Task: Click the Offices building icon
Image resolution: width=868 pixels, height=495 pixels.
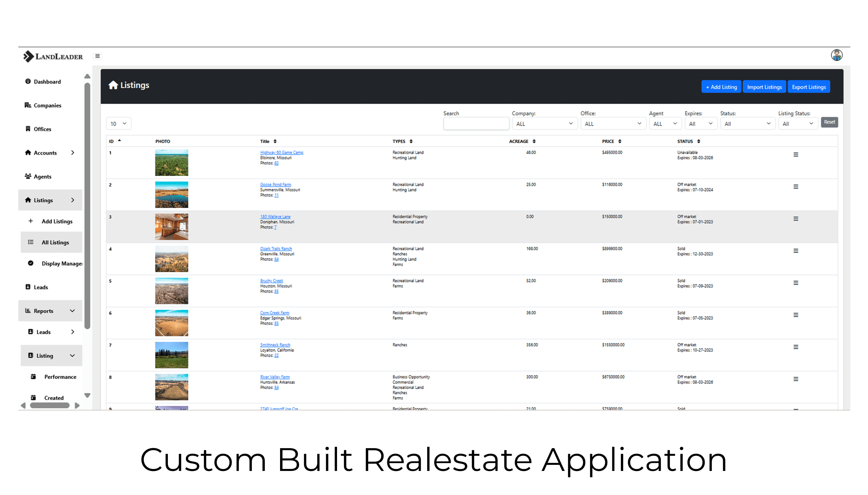Action: (28, 129)
